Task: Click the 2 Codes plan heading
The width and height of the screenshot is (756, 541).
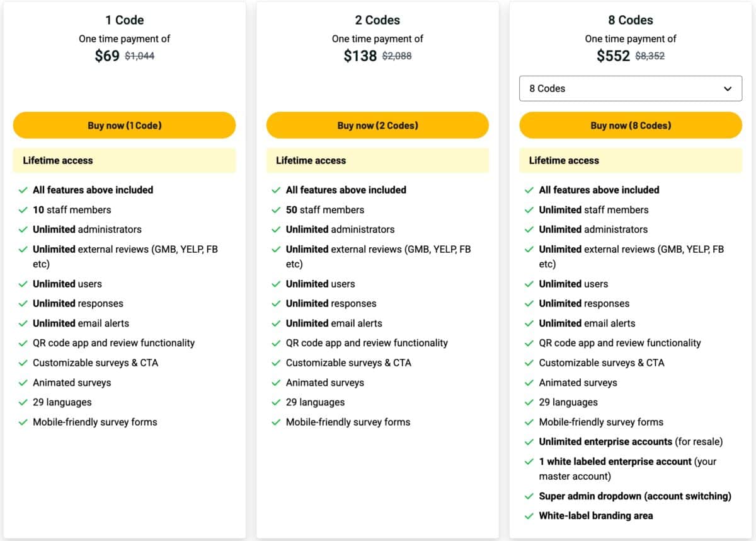Action: tap(377, 20)
